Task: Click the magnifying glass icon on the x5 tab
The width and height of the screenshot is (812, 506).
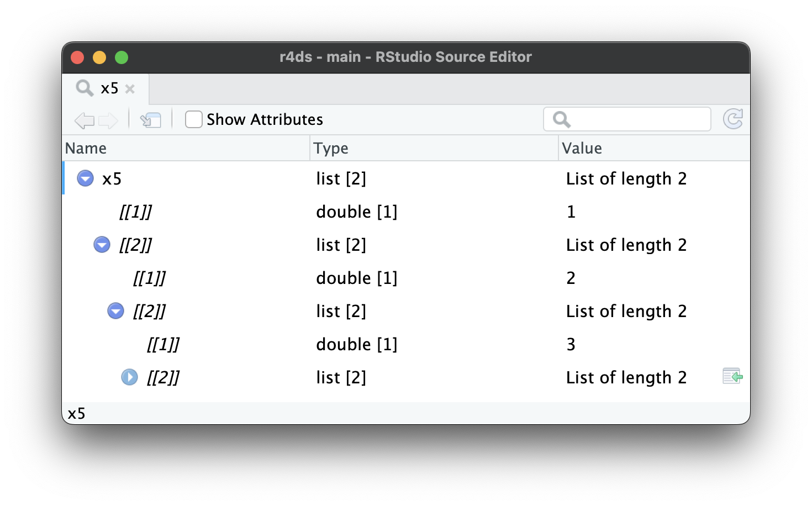Action: (84, 88)
